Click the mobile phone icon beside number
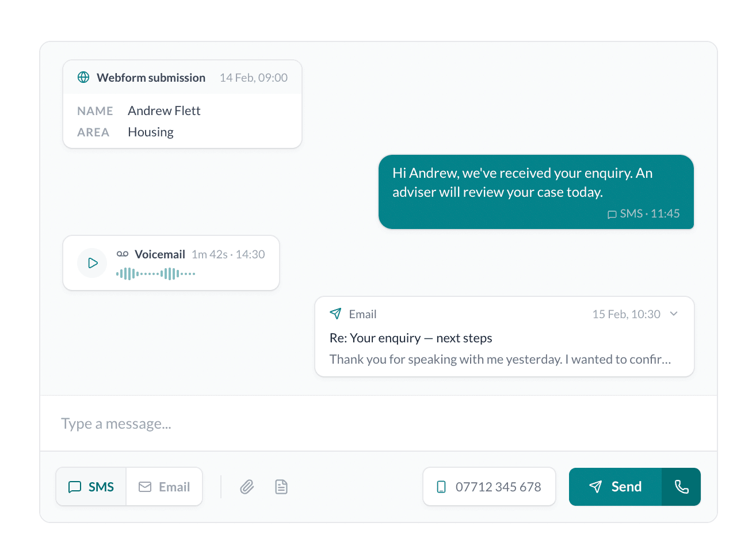 441,487
